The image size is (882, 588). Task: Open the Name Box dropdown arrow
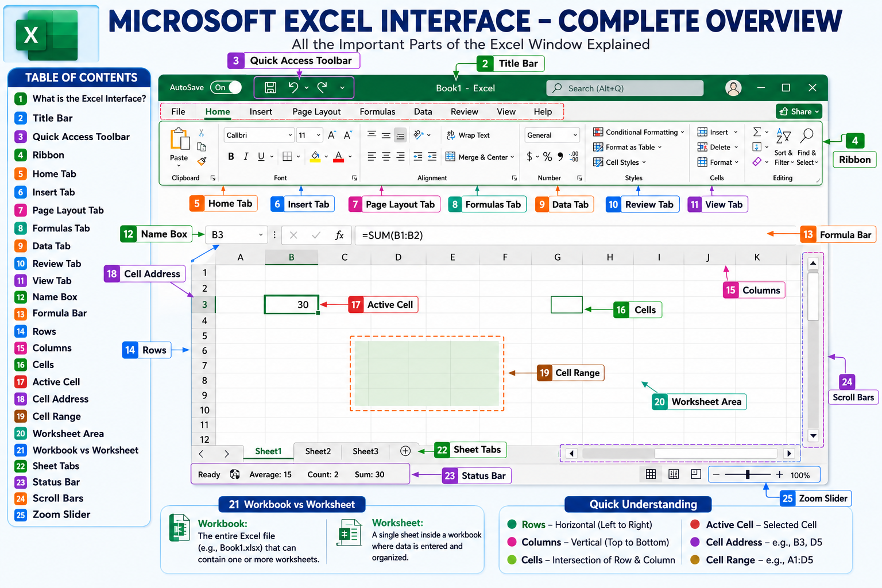(x=261, y=235)
